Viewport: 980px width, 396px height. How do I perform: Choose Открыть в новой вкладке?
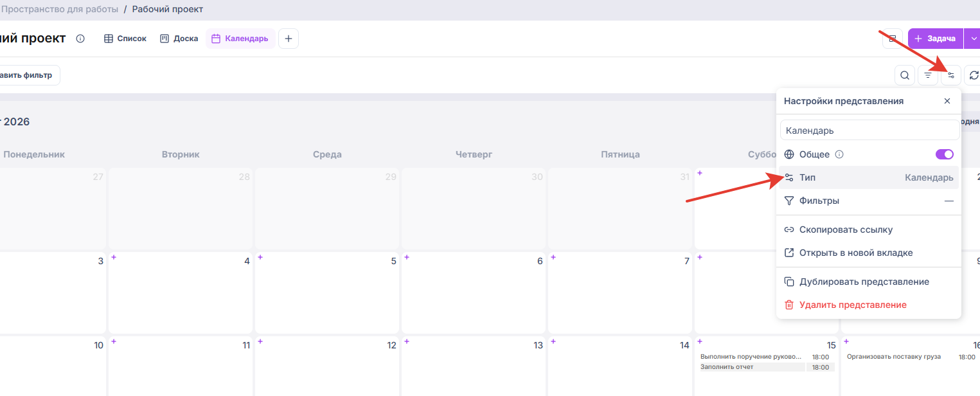click(869, 253)
